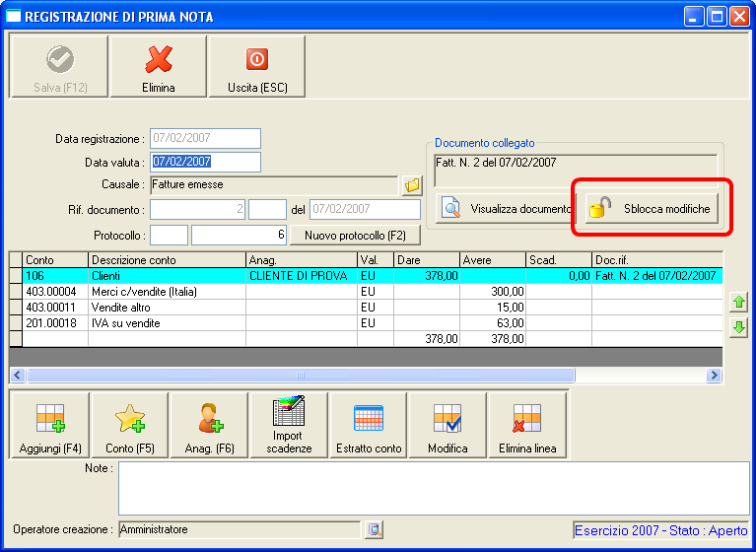Click the empty Protocollo prefix field
Viewport: 756px width, 552px height.
point(169,236)
